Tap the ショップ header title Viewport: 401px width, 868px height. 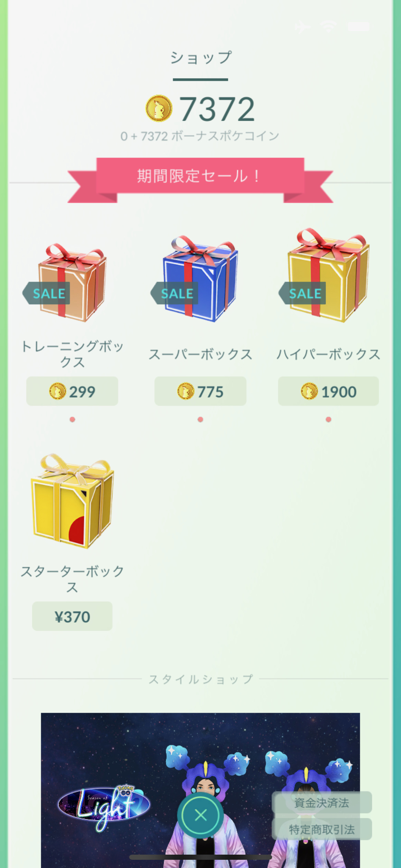pos(201,58)
